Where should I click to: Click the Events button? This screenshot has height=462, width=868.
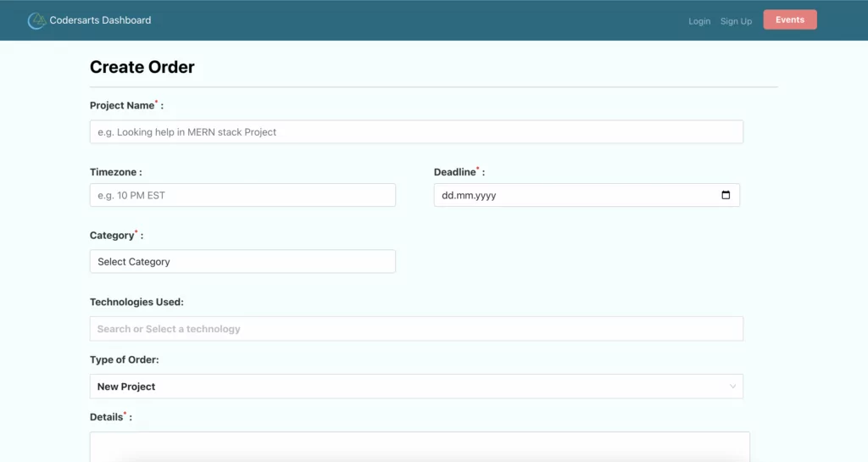pyautogui.click(x=790, y=19)
